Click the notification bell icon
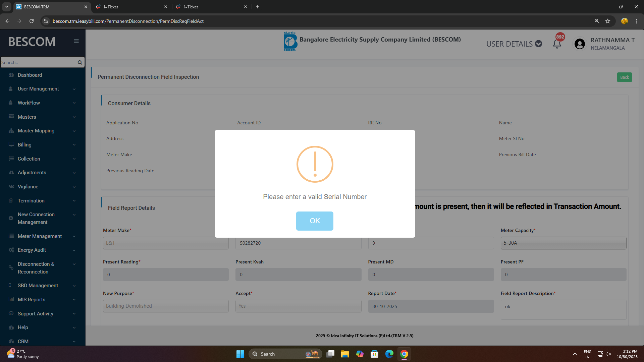The image size is (644, 362). pos(557,44)
